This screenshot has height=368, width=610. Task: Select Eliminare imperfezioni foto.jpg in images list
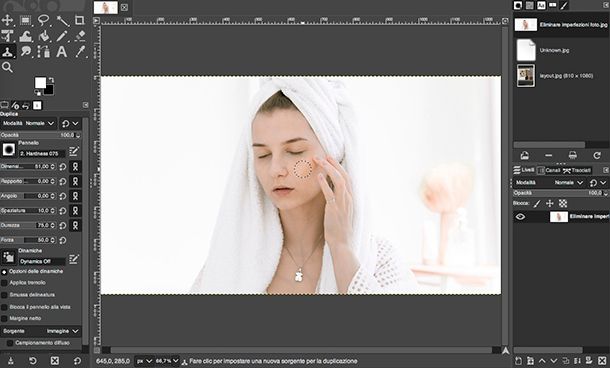coord(561,25)
